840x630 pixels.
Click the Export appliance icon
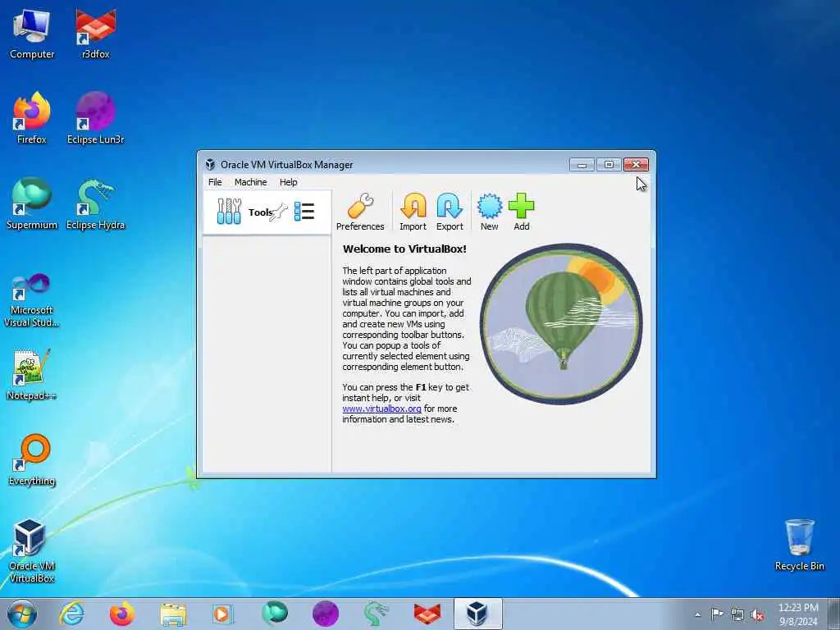450,212
